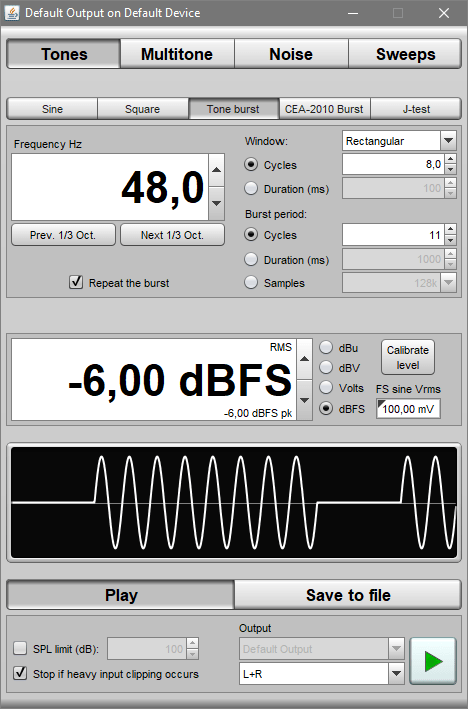Click the Frequency Hz field showing 48,0

click(110, 187)
